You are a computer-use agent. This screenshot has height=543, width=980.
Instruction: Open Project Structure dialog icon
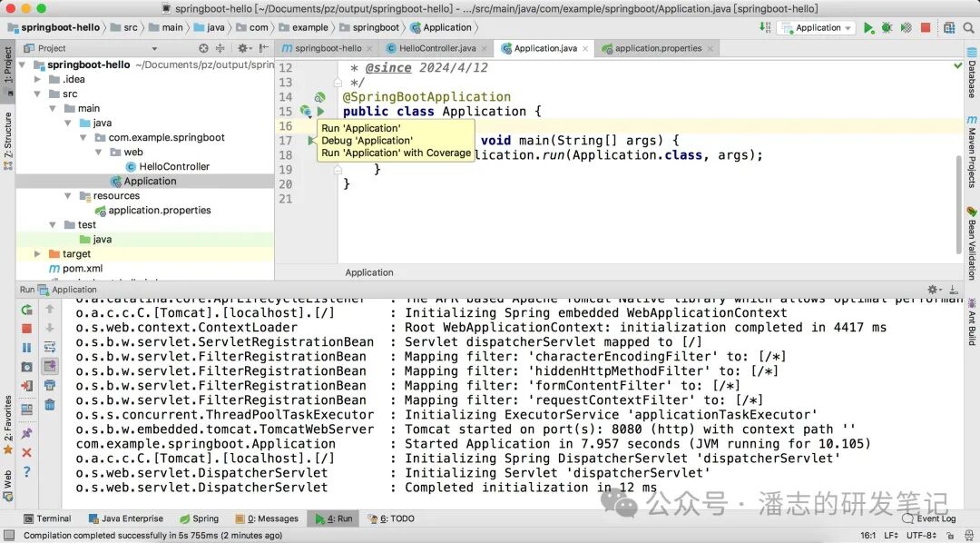949,27
